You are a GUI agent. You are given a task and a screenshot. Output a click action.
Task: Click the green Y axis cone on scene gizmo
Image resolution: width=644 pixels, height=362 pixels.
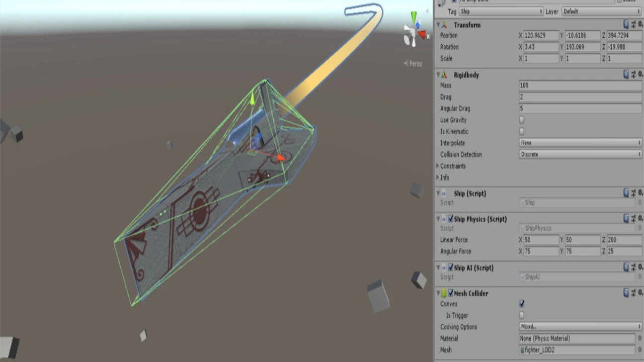[x=414, y=17]
